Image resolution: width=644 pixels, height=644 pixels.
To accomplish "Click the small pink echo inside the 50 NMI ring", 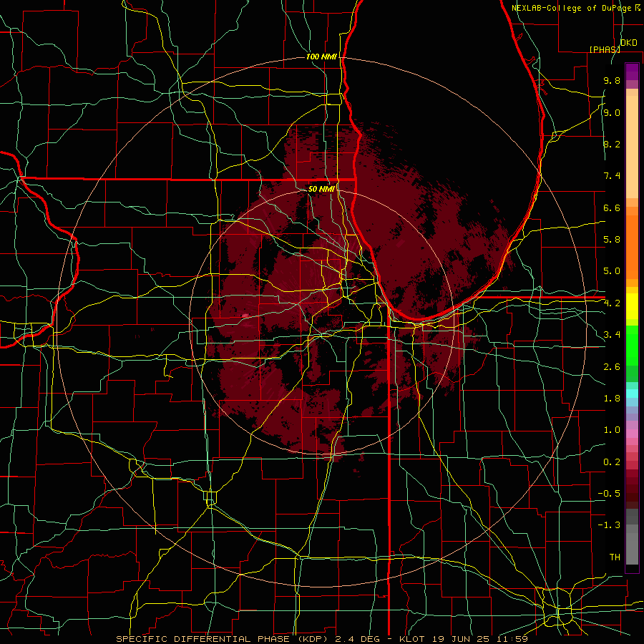I will point(245,316).
